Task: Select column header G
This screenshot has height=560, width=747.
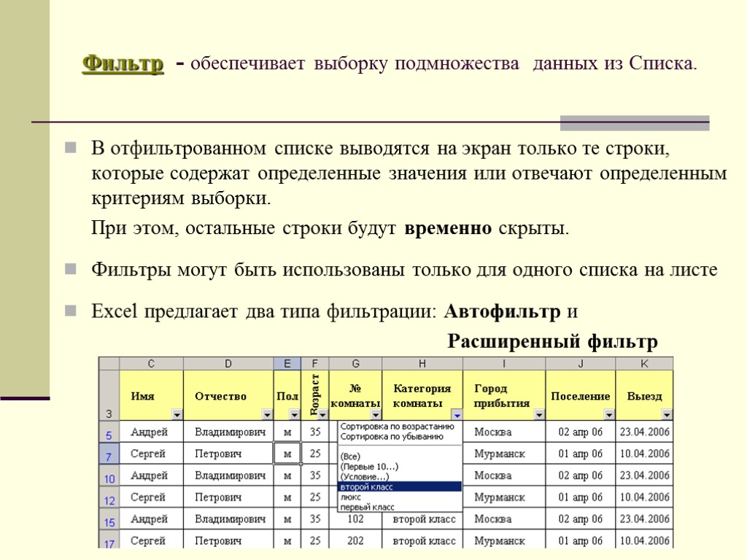Action: 355,364
